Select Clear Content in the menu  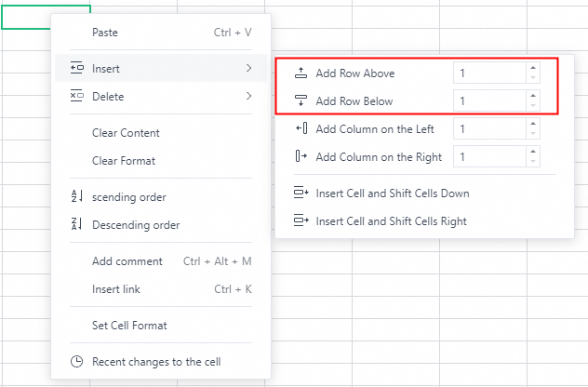point(126,133)
